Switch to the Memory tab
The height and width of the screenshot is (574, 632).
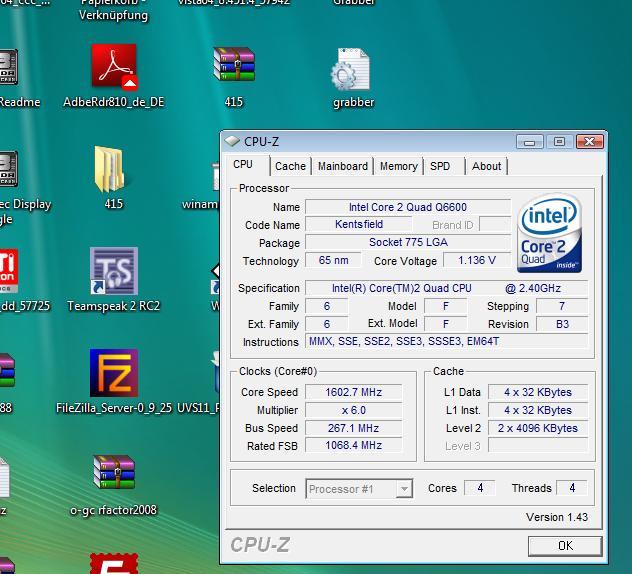pos(398,166)
